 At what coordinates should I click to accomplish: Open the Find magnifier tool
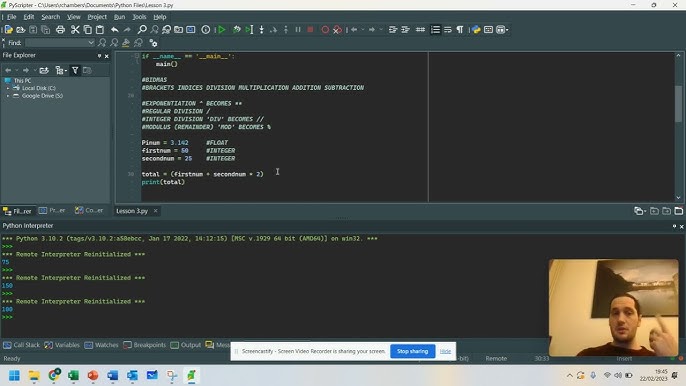point(142,30)
